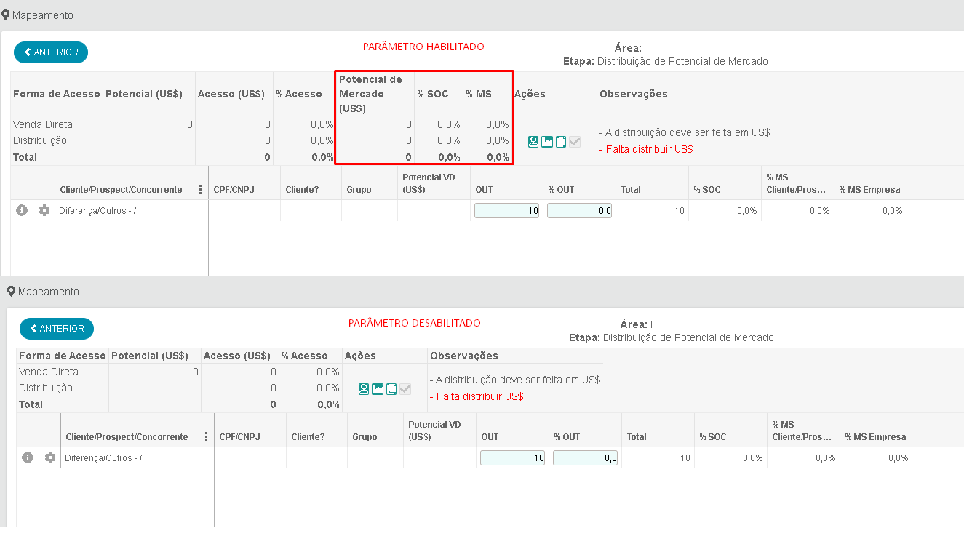Click the ANTERIOR button in the PARÂMETRO DESABILITADO panel
Viewport: 964px width, 560px height.
[x=57, y=329]
